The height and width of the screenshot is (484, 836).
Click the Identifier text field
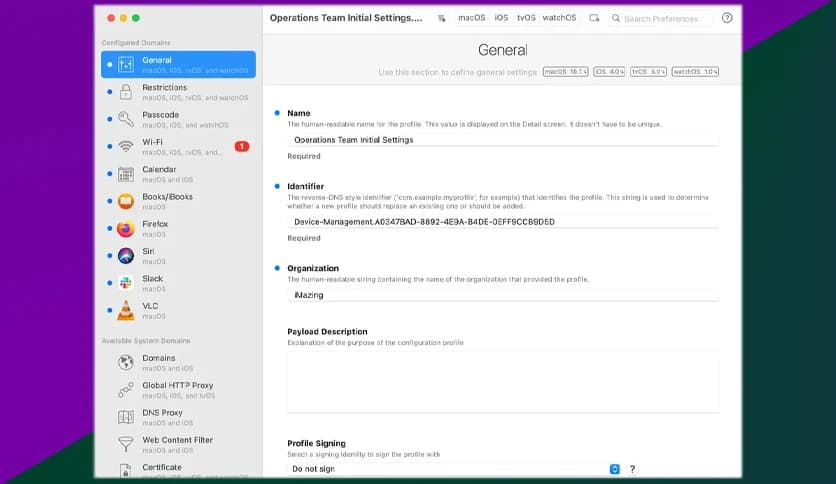pos(503,222)
